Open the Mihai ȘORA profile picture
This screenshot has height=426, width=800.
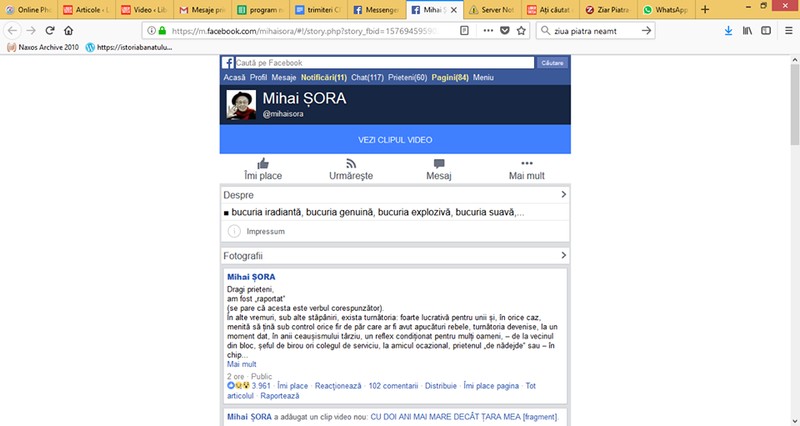click(x=241, y=105)
